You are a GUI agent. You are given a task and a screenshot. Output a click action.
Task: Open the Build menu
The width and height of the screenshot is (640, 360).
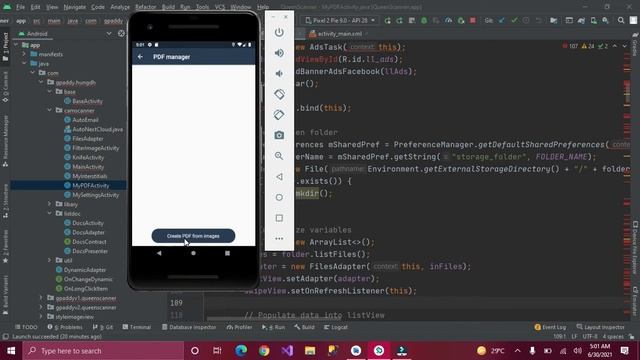(168, 7)
